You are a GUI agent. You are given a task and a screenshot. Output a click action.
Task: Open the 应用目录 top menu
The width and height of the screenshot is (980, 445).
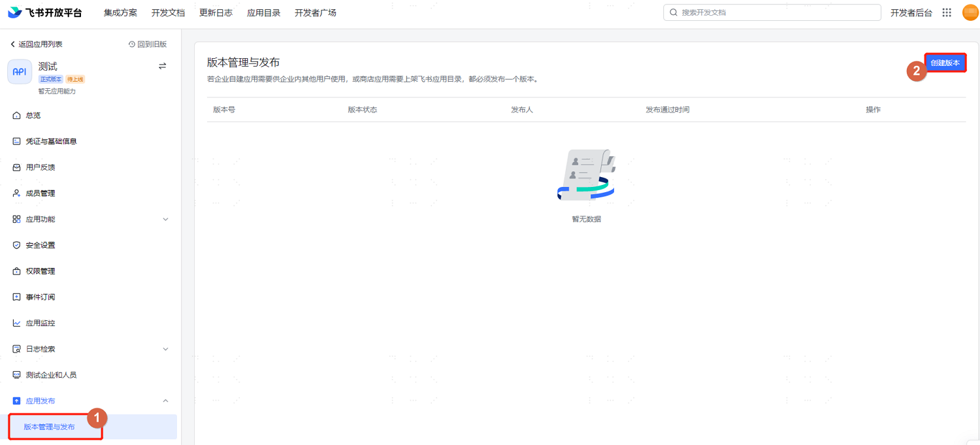[x=263, y=12]
